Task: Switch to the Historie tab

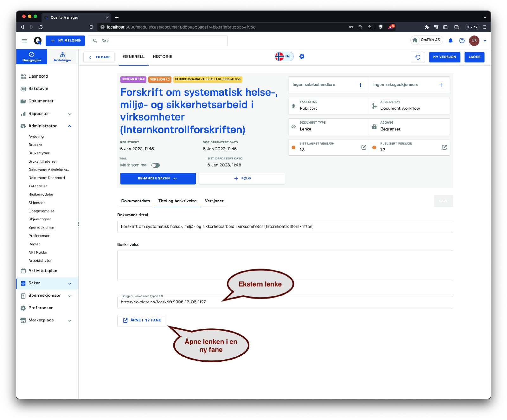Action: (163, 57)
